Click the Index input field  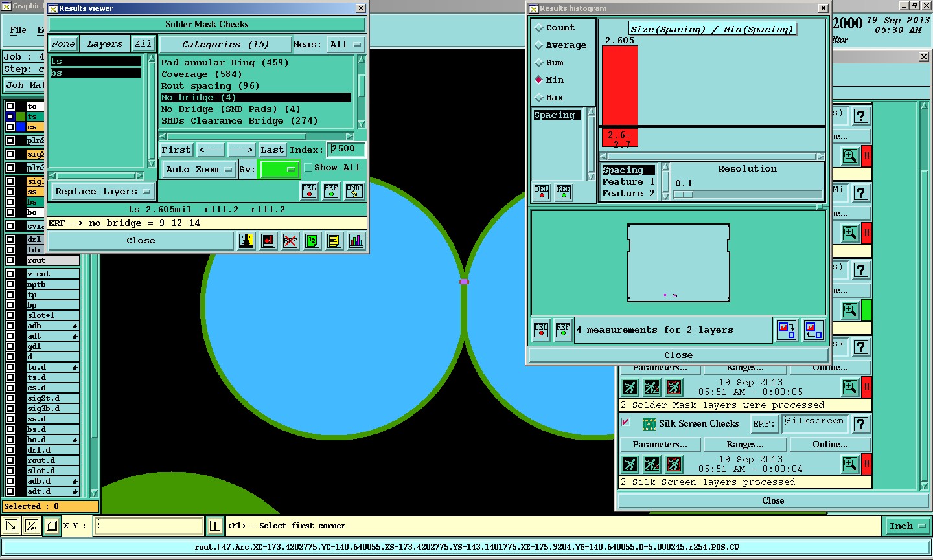[346, 150]
